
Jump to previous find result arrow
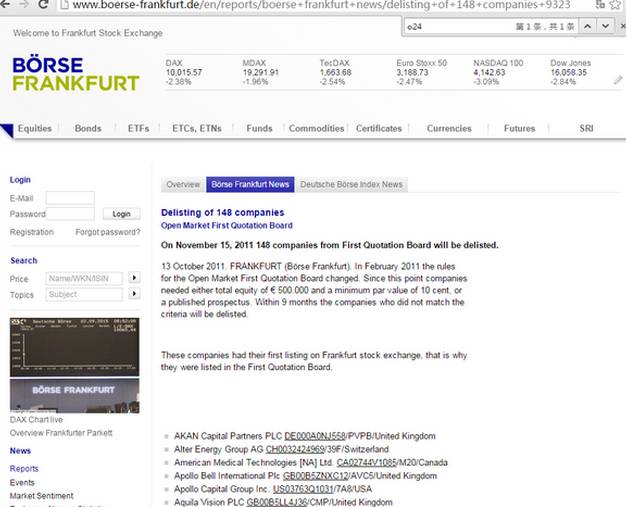point(587,26)
